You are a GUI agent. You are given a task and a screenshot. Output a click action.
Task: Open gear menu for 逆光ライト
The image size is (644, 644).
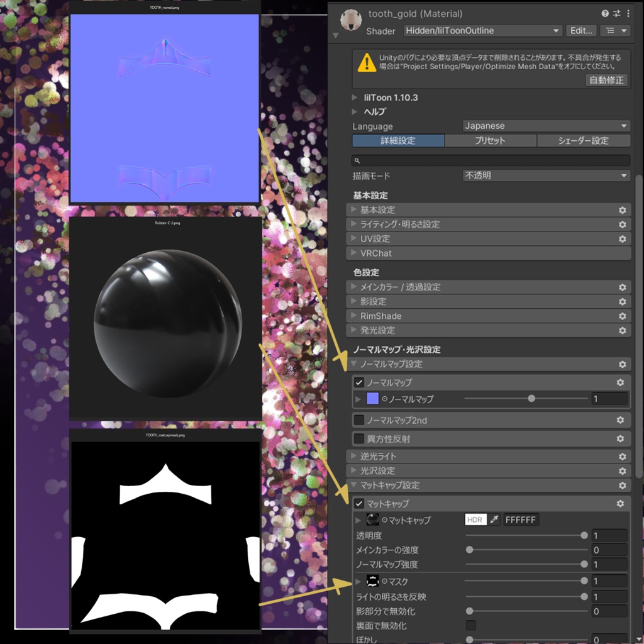coord(622,457)
